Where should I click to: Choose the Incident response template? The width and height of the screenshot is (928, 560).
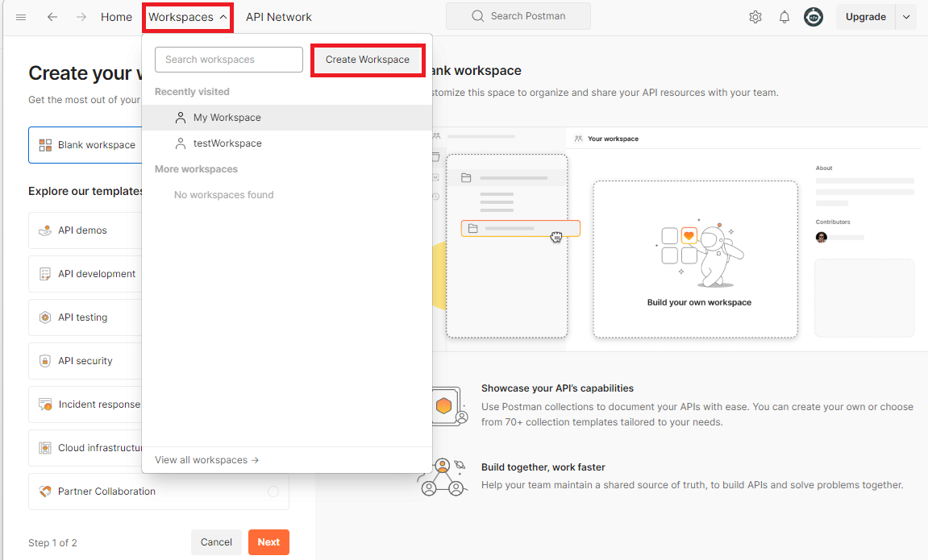(x=85, y=404)
